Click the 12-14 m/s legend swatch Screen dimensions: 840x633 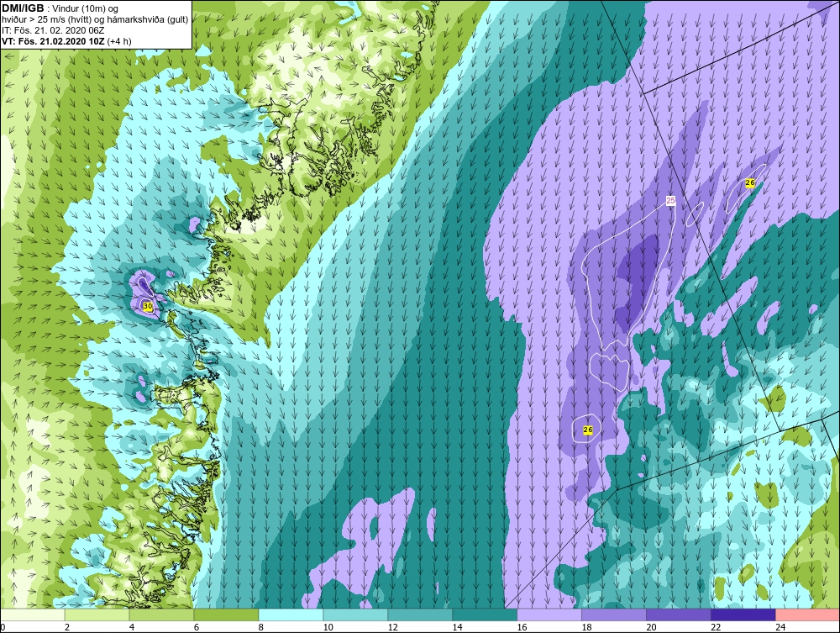(420, 615)
